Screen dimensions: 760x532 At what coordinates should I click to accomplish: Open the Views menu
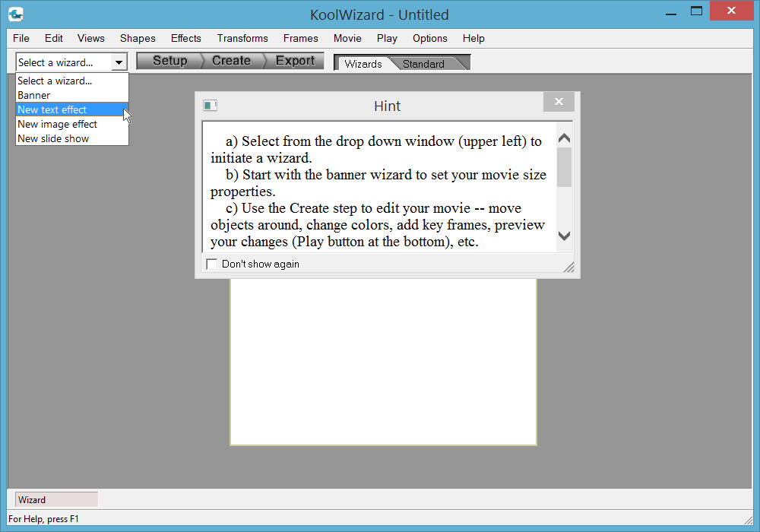click(x=90, y=38)
